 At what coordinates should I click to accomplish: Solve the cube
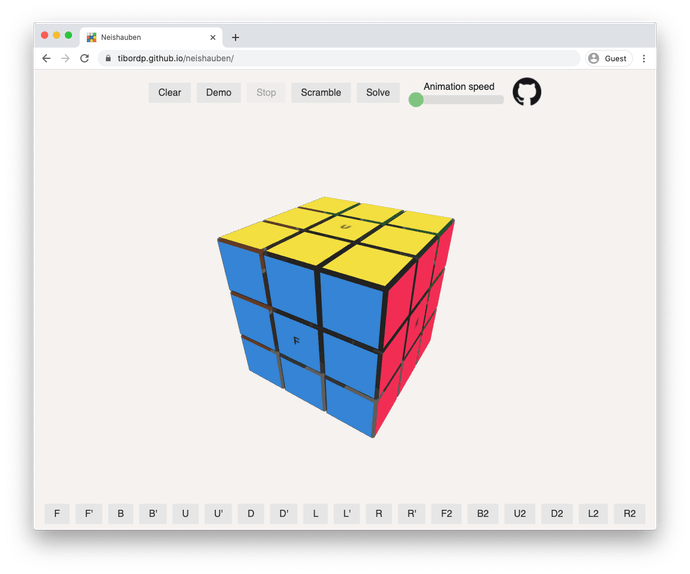pyautogui.click(x=378, y=92)
